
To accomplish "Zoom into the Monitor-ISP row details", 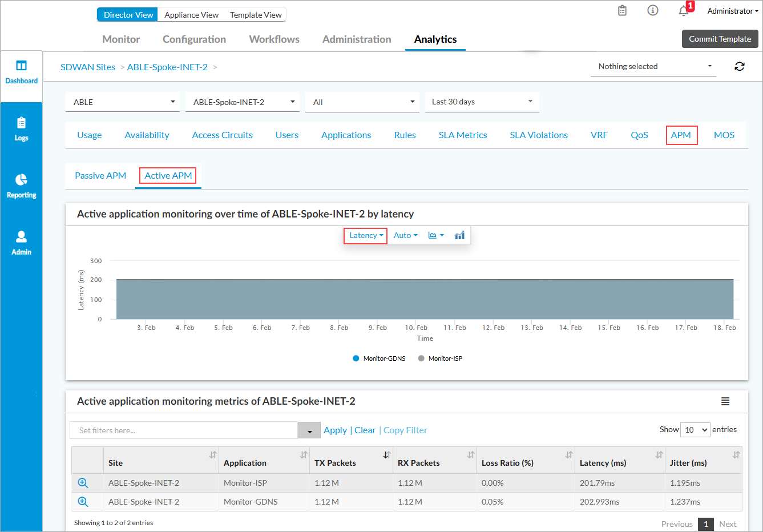I will [x=83, y=483].
